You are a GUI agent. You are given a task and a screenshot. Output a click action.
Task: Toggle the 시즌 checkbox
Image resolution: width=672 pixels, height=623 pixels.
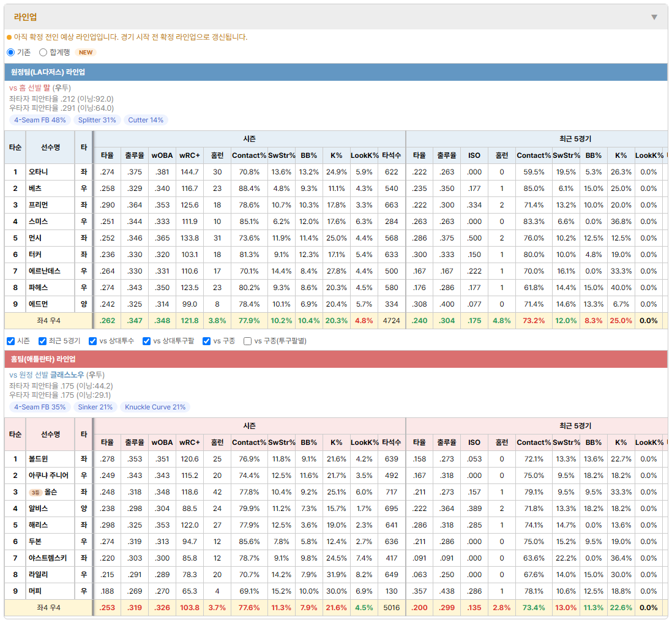coord(11,341)
